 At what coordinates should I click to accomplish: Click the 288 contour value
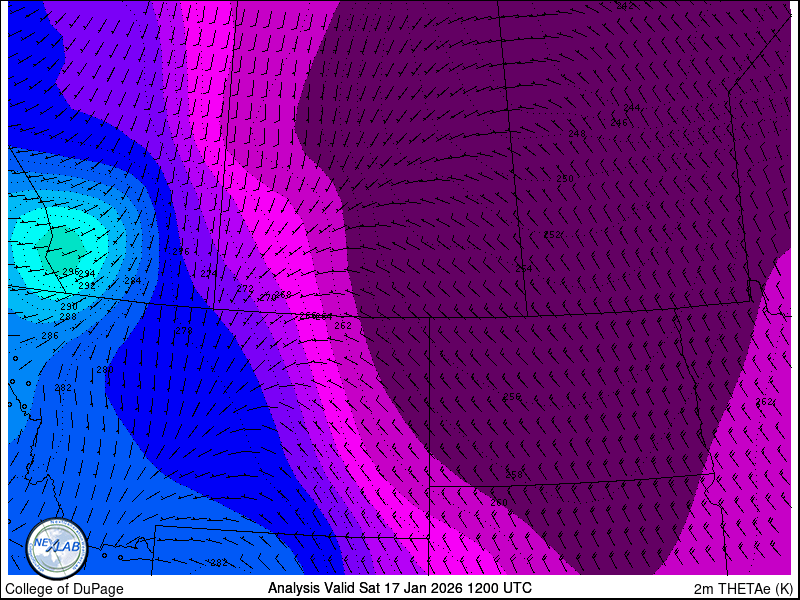tap(68, 317)
